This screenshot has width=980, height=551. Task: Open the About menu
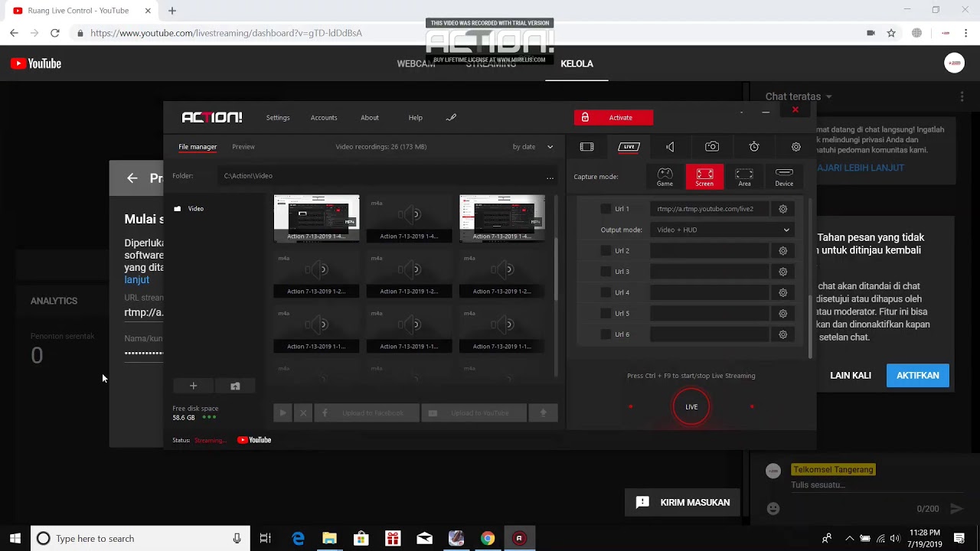[370, 118]
